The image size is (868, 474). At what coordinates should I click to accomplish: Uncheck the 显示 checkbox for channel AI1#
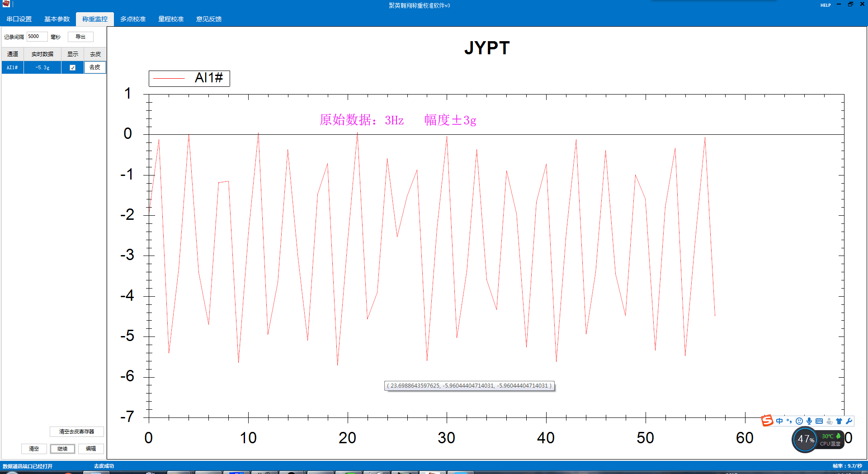72,67
